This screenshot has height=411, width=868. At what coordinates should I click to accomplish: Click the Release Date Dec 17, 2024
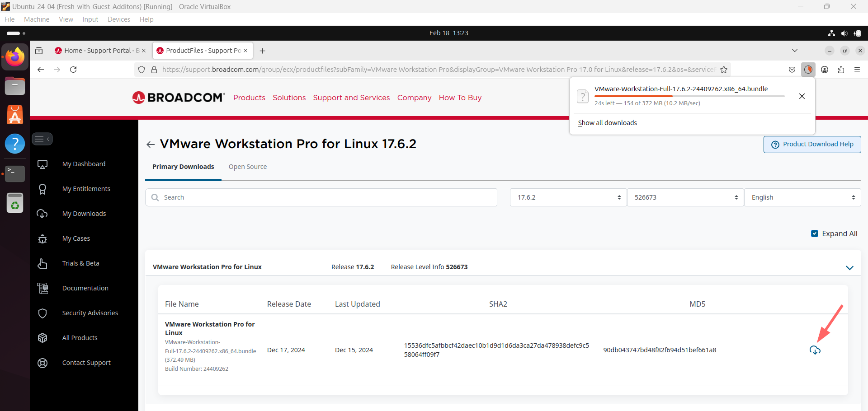pyautogui.click(x=286, y=350)
